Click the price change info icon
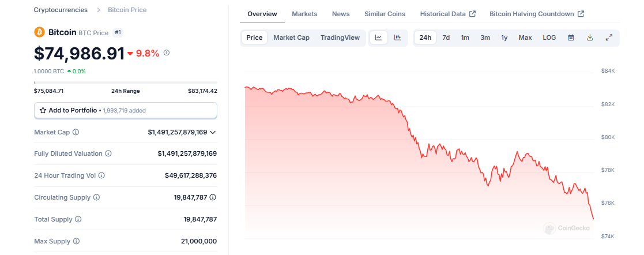 167,52
